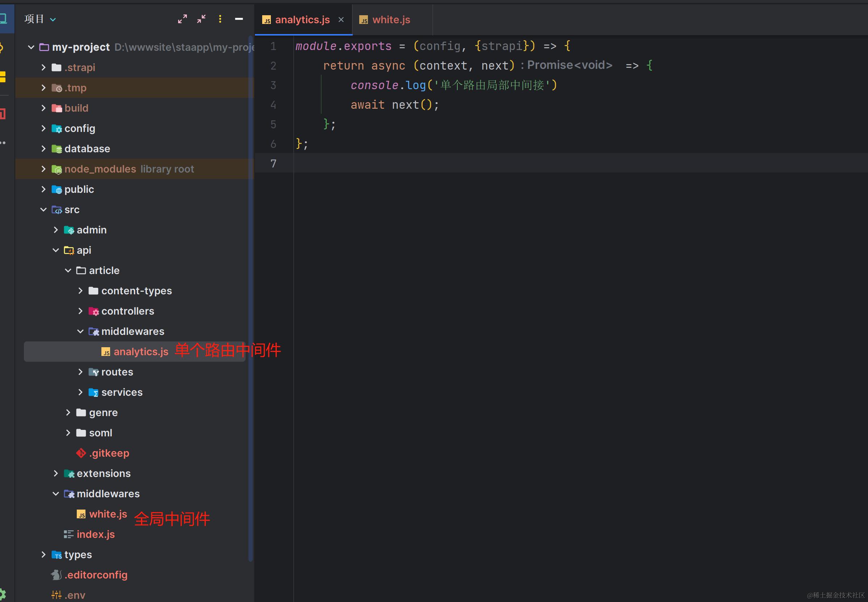
Task: Open the 项目 view dropdown
Action: click(x=53, y=20)
